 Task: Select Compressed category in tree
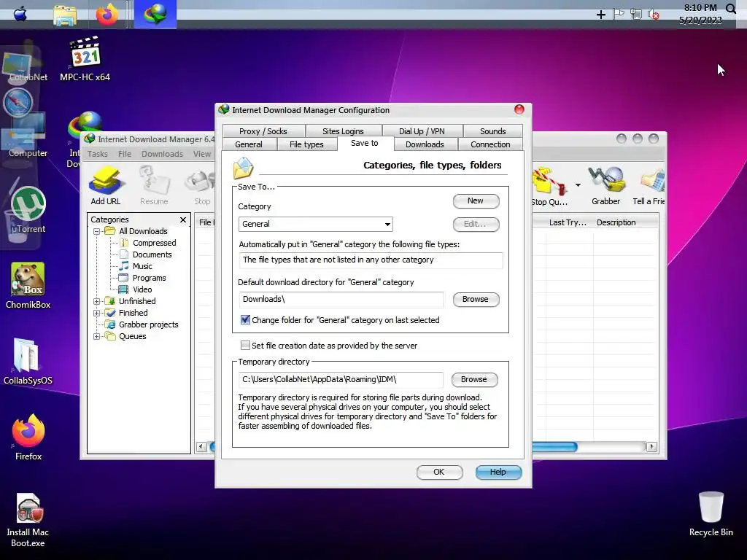(x=148, y=243)
